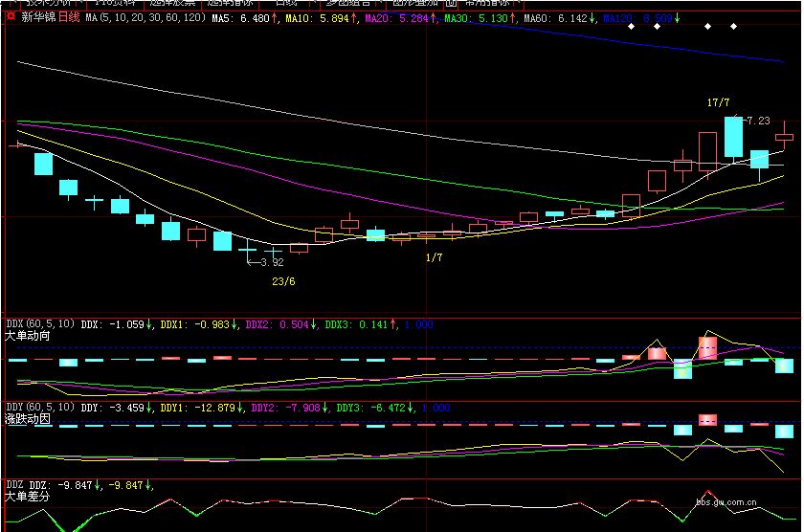804x532 pixels.
Task: Click the red 日线 period label
Action: (x=69, y=17)
